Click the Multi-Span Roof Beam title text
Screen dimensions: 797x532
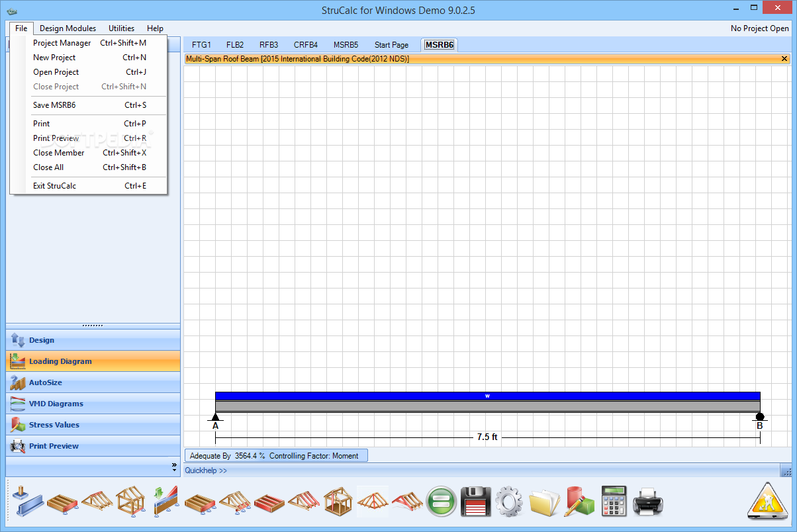click(297, 59)
